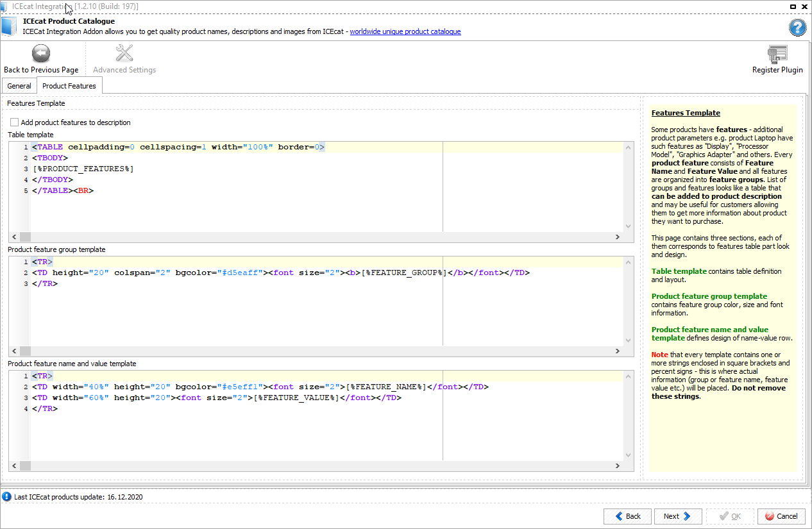This screenshot has width=812, height=529.
Task: Click the [%FEATURE_VALUE%] row in the editor
Action: click(x=217, y=398)
